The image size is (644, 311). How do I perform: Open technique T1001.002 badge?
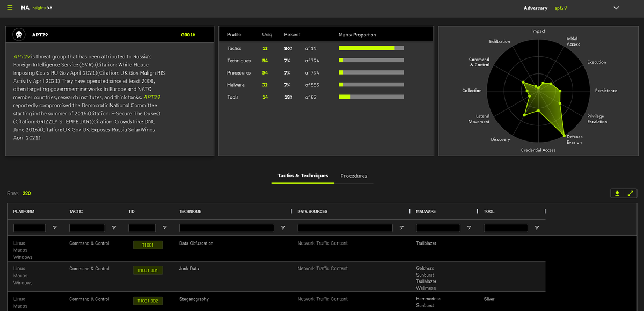click(x=148, y=301)
